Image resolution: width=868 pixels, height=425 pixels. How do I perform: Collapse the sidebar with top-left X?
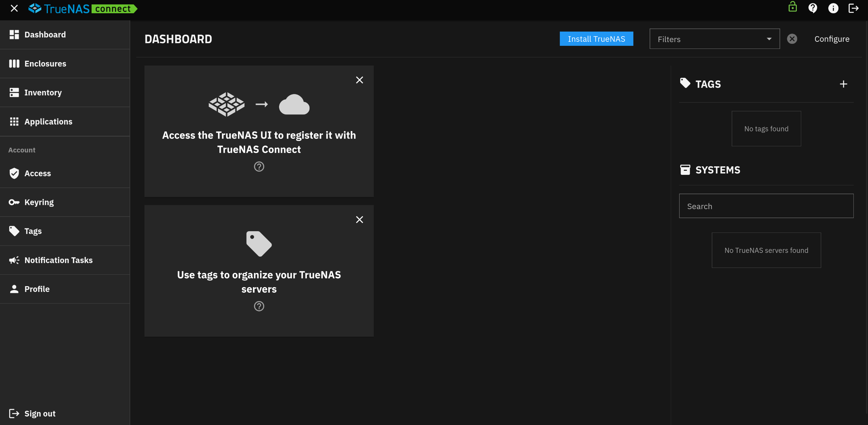pos(14,8)
